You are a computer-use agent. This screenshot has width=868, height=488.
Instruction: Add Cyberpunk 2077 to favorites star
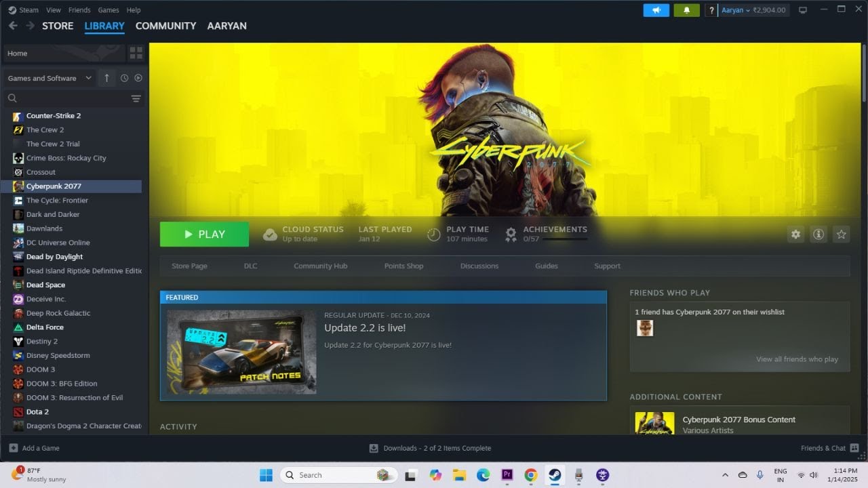click(842, 234)
